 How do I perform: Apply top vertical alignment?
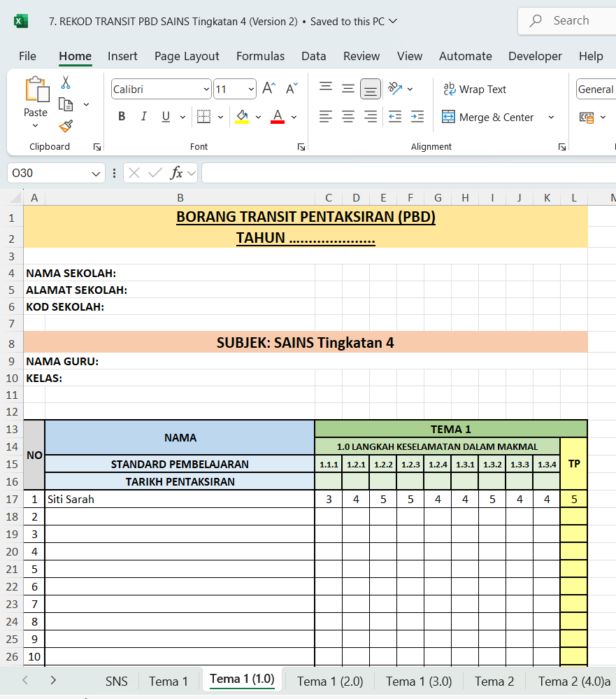point(326,87)
